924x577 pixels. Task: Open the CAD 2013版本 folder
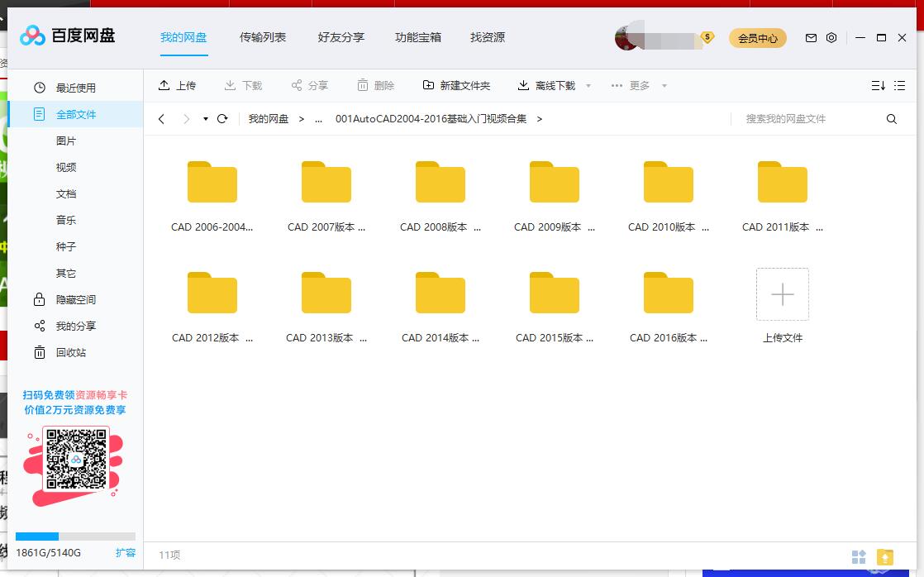(326, 293)
